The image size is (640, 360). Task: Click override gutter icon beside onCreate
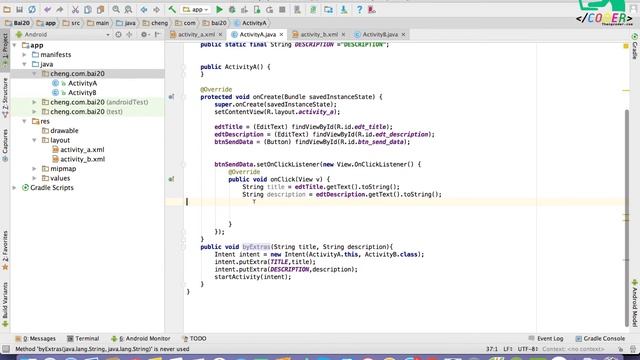point(171,97)
